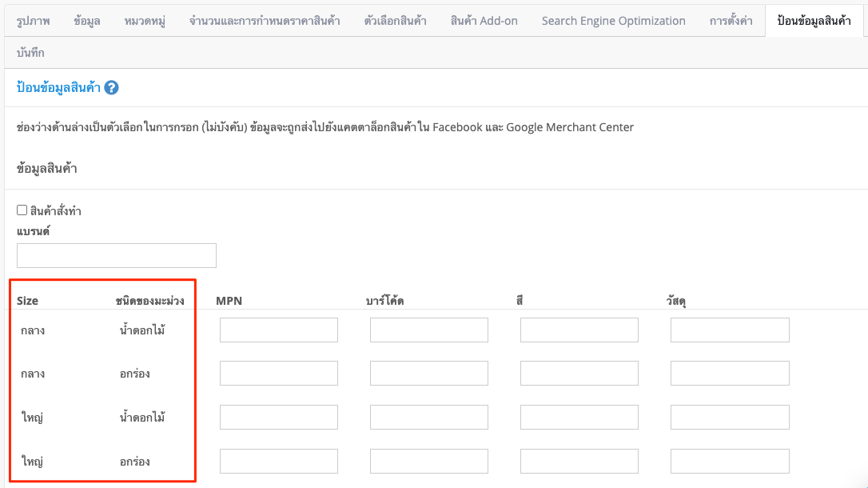Click the ข้อมูลสินค้า subsection heading
The image size is (868, 488).
click(46, 168)
